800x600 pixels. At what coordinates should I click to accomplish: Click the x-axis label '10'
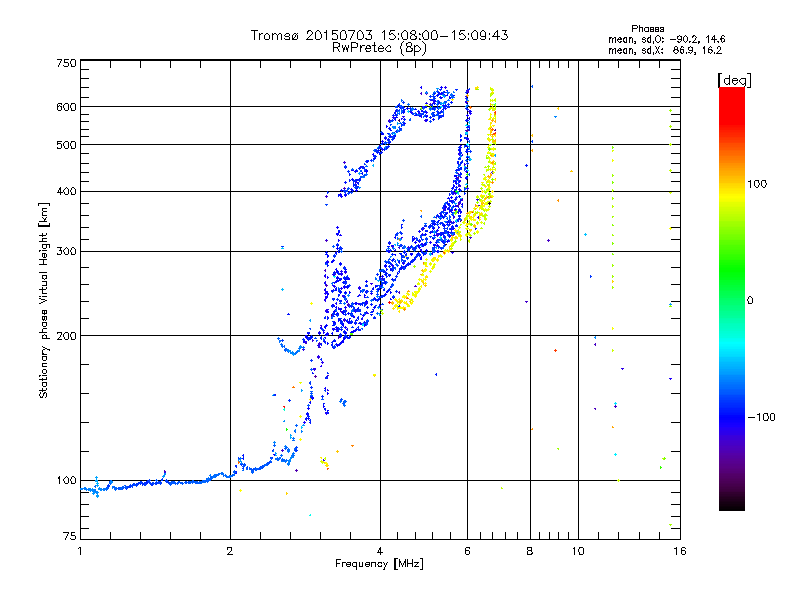578,551
